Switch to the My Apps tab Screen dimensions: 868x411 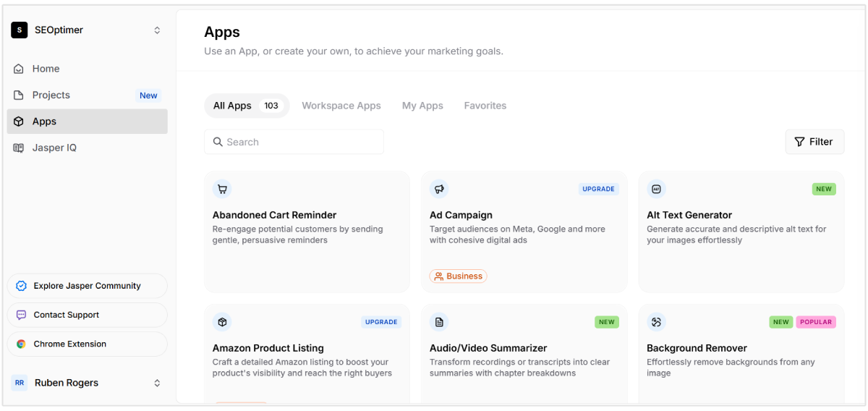tap(422, 106)
